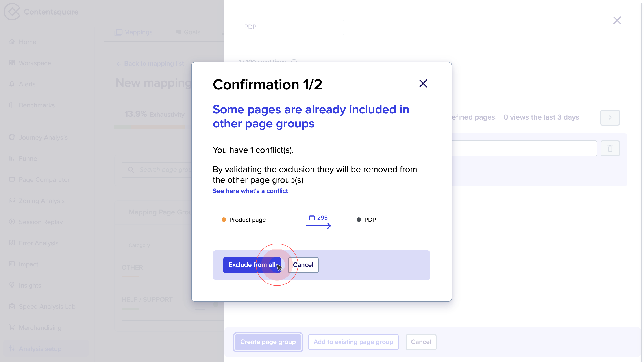Switch to the Mappings tab
The image size is (644, 362).
point(133,32)
